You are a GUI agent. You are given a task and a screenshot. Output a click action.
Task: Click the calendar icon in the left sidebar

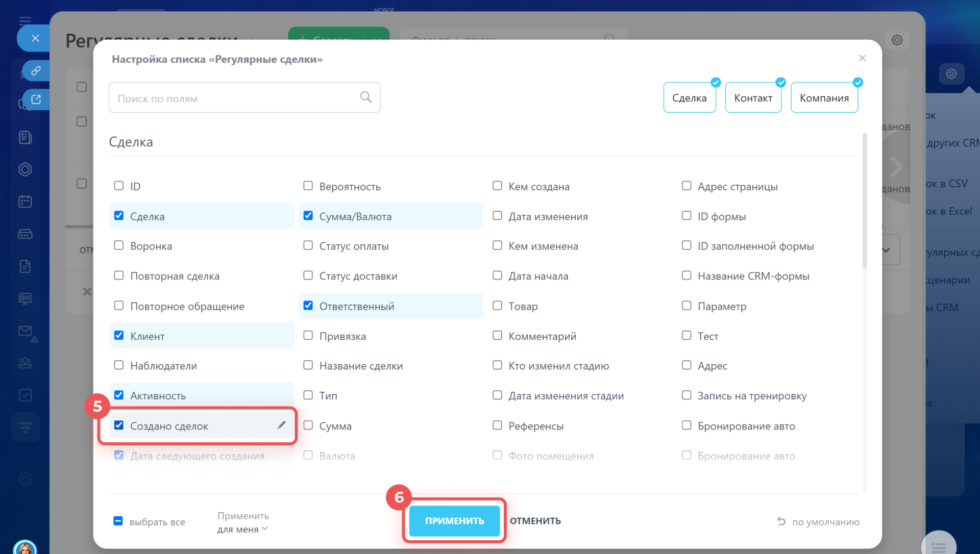pos(25,202)
